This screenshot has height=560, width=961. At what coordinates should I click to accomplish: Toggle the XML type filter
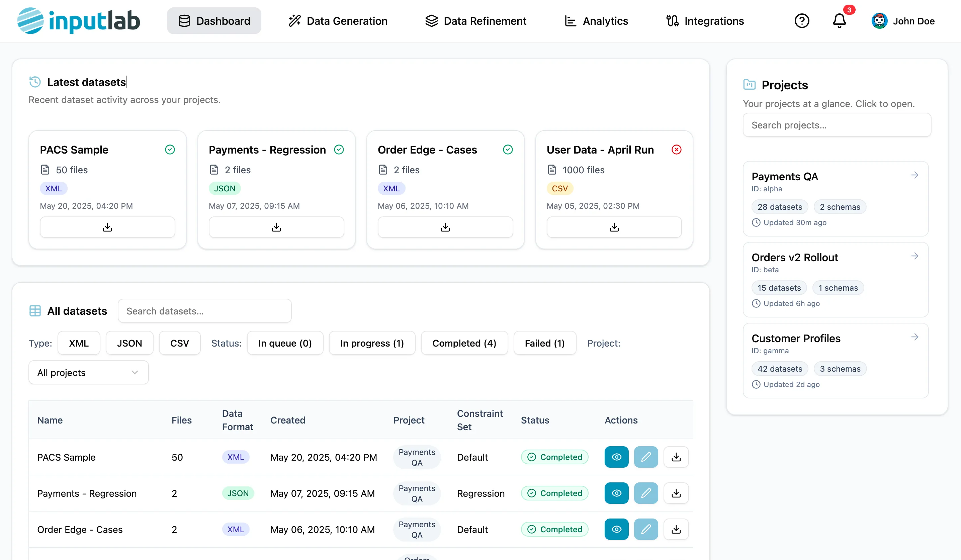coord(79,343)
